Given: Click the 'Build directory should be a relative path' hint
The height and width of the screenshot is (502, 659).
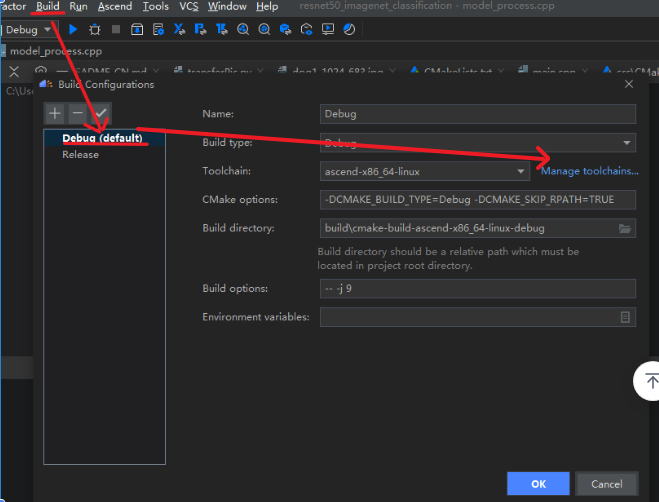Looking at the screenshot, I should 448,259.
